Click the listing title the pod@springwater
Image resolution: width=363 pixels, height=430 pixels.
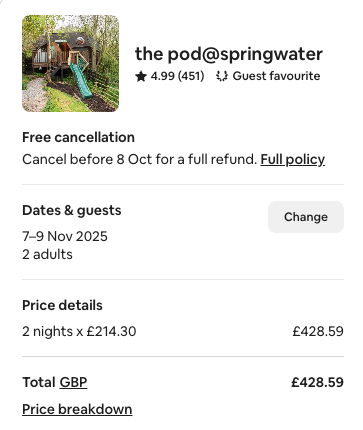pos(229,54)
